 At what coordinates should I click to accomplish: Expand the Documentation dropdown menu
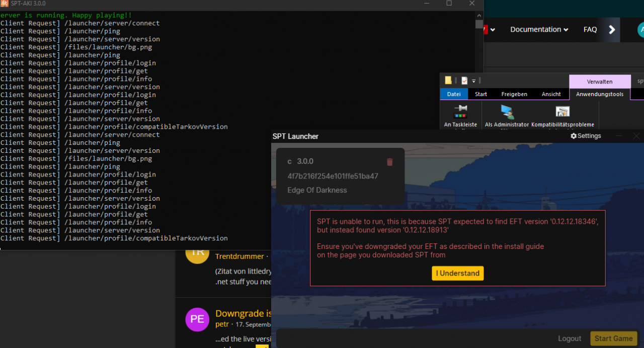539,30
